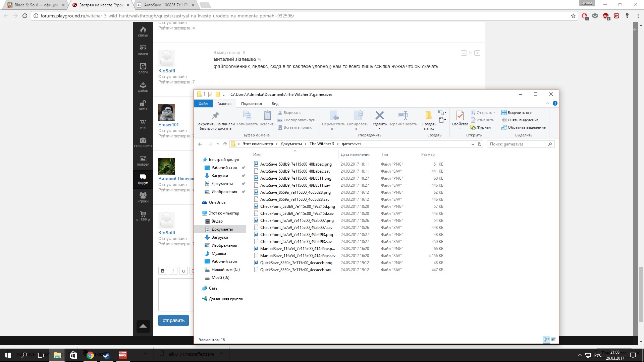Image resolution: width=644 pixels, height=362 pixels.
Task: Open the Файл tab in Explorer
Action: click(203, 104)
